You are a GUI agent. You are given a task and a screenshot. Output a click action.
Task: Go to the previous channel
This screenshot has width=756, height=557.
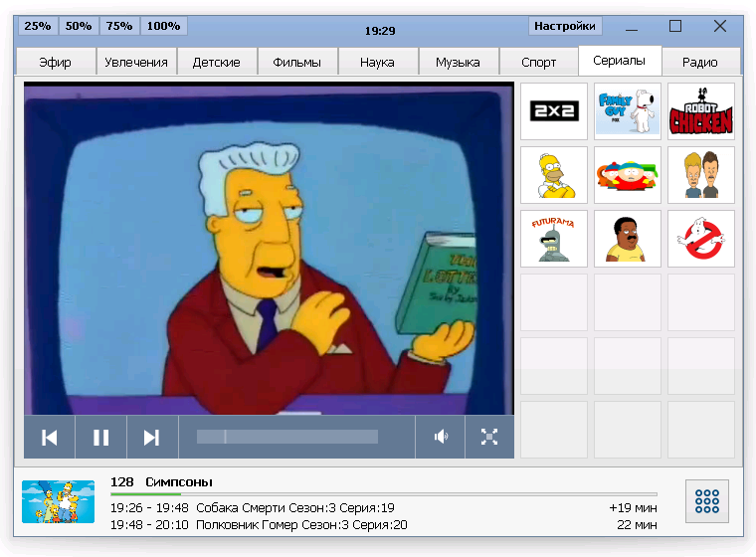tap(50, 438)
